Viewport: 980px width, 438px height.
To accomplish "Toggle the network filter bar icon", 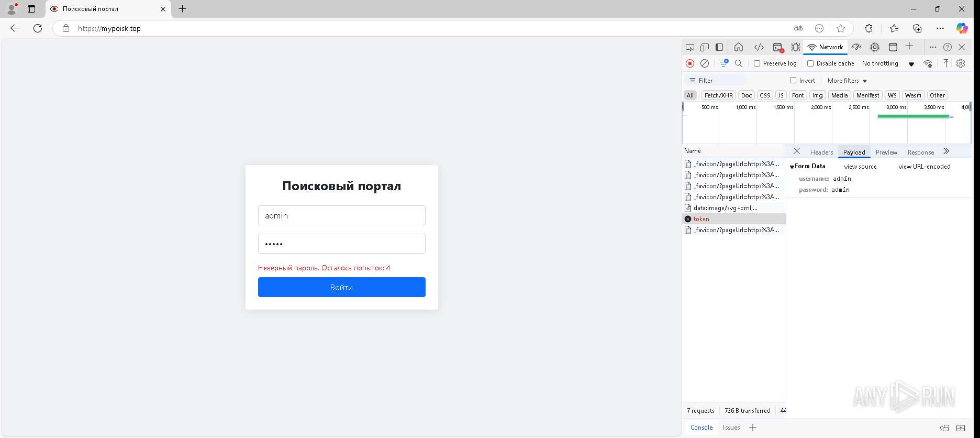I will (x=724, y=63).
